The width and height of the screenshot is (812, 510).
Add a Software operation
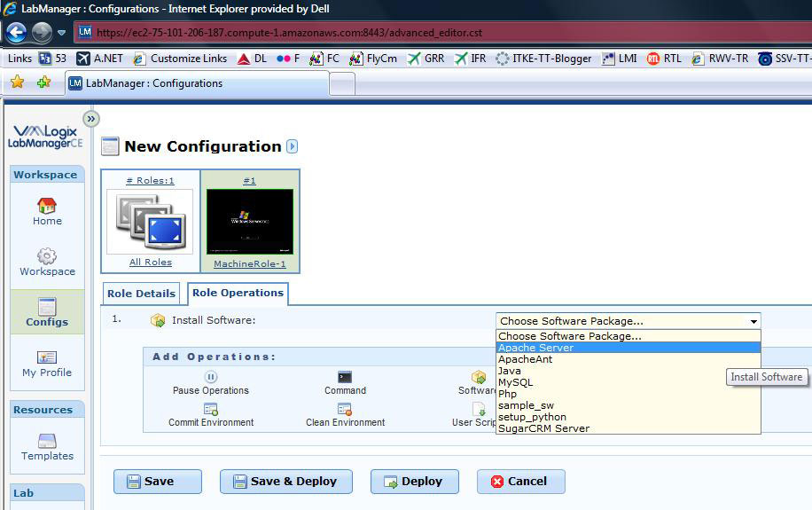(477, 383)
